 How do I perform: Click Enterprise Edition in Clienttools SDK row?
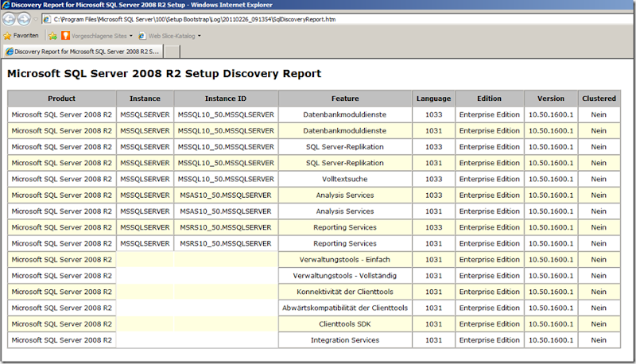tap(489, 324)
